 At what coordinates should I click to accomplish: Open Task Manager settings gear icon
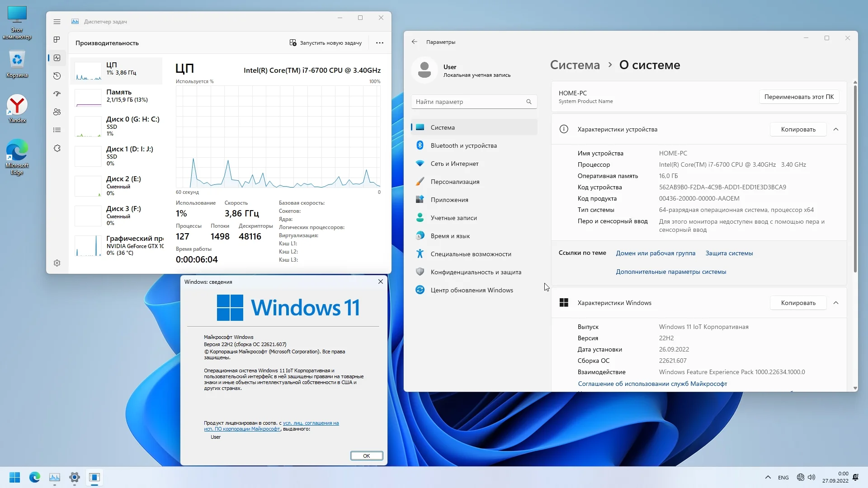click(x=57, y=263)
